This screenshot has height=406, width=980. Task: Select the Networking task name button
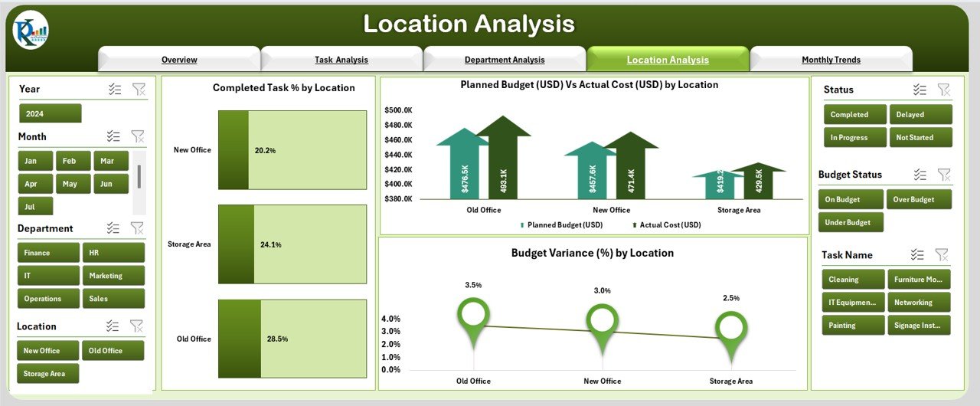919,303
